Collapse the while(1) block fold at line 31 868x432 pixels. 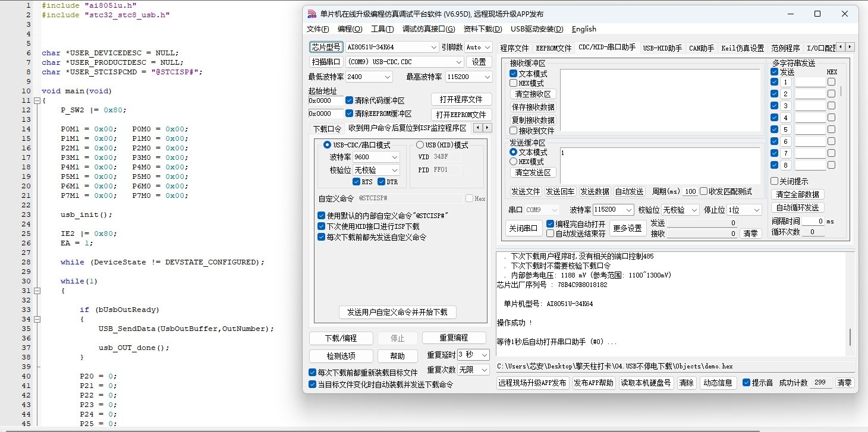[x=36, y=291]
